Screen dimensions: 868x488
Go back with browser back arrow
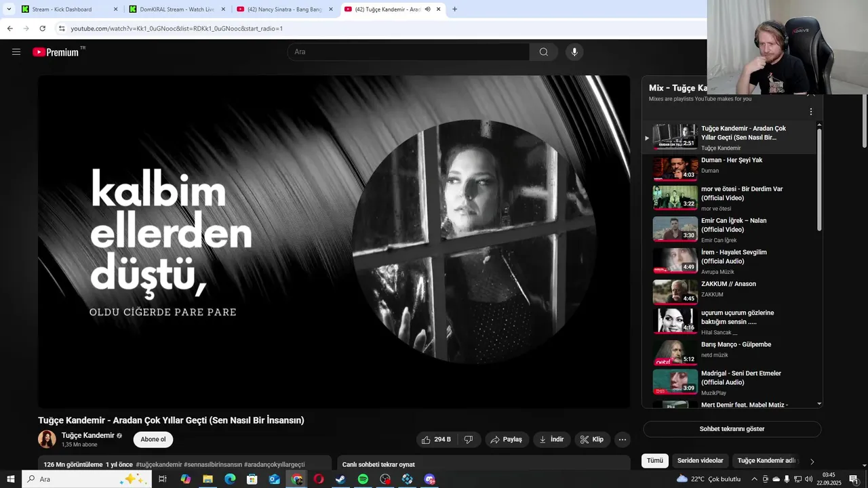tap(9, 28)
